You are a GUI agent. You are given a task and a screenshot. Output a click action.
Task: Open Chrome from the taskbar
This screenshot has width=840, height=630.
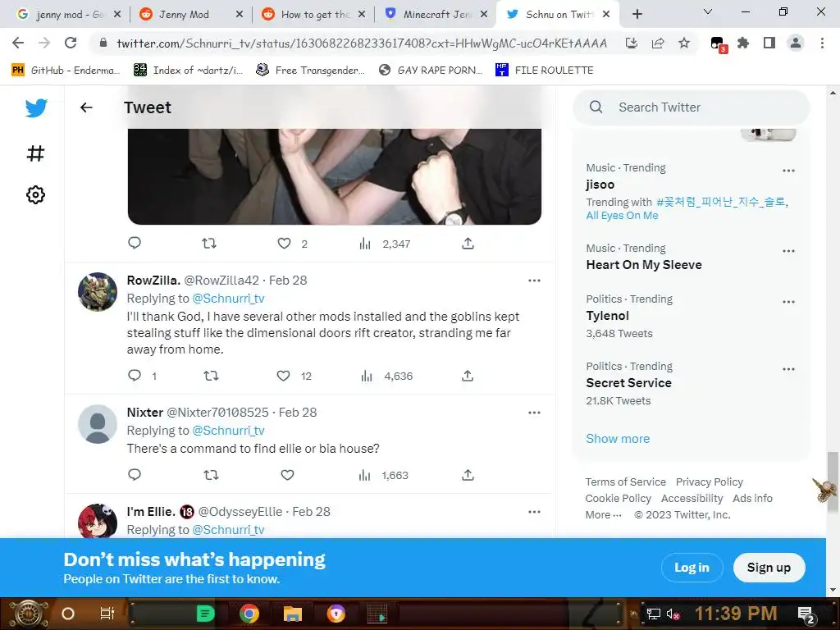point(249,614)
